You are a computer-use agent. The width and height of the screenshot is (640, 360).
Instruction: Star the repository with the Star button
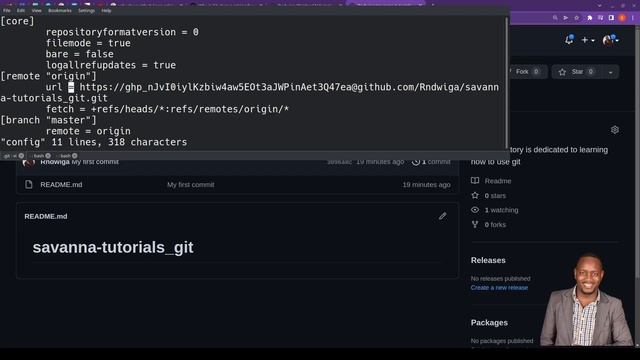(x=577, y=72)
